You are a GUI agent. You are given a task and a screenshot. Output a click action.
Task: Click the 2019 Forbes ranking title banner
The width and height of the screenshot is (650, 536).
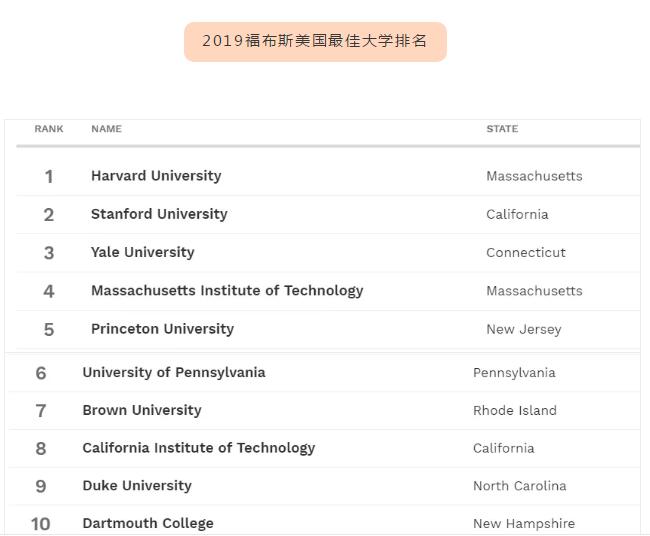[x=315, y=42]
